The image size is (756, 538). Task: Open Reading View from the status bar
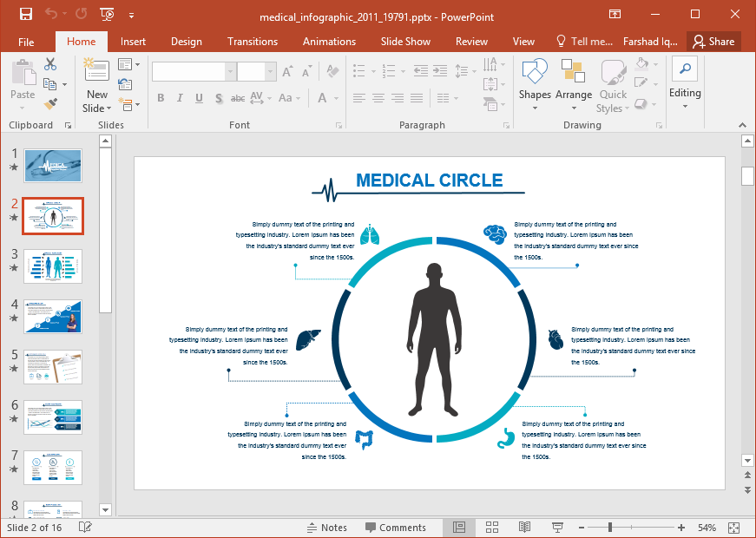(524, 528)
